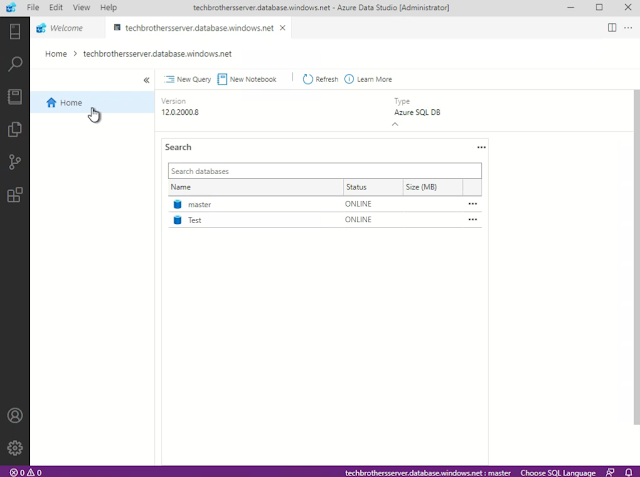
Task: Open the notifications bell in status bar
Action: (x=629, y=473)
